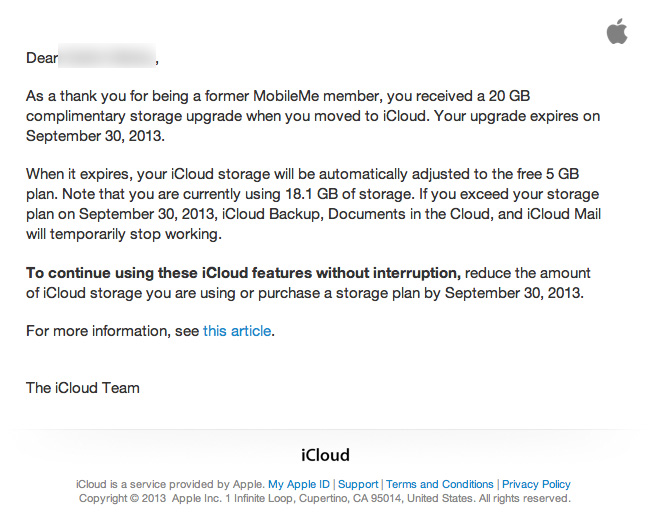649x516 pixels.
Task: Click "The iCloud Team" signature
Action: [83, 388]
